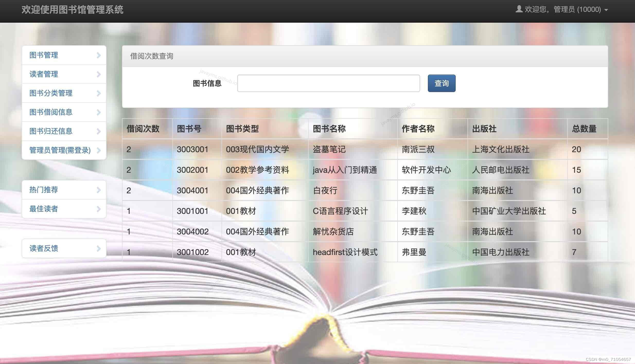This screenshot has width=635, height=364.
Task: Click the 欢迎使用图书馆管理系统 title link
Action: [72, 10]
